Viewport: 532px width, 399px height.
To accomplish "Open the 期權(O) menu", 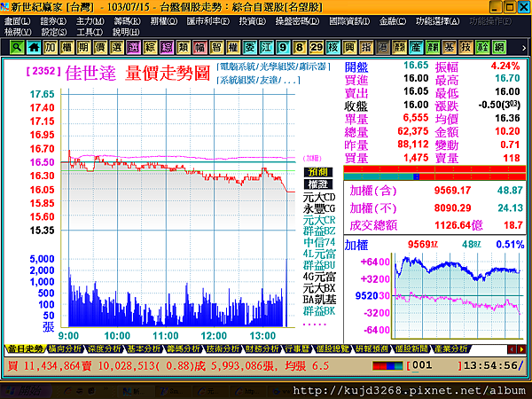I will coord(164,21).
